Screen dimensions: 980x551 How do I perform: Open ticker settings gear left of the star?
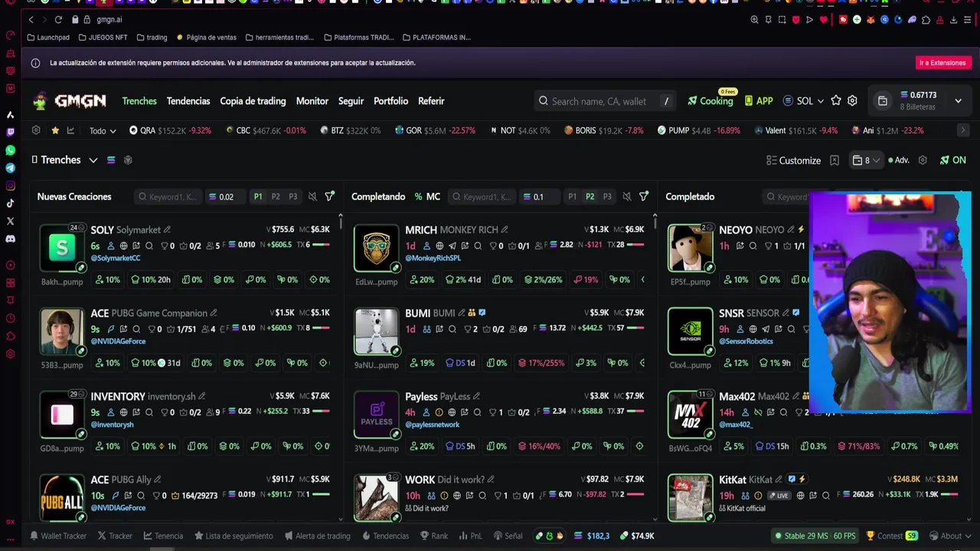click(36, 131)
